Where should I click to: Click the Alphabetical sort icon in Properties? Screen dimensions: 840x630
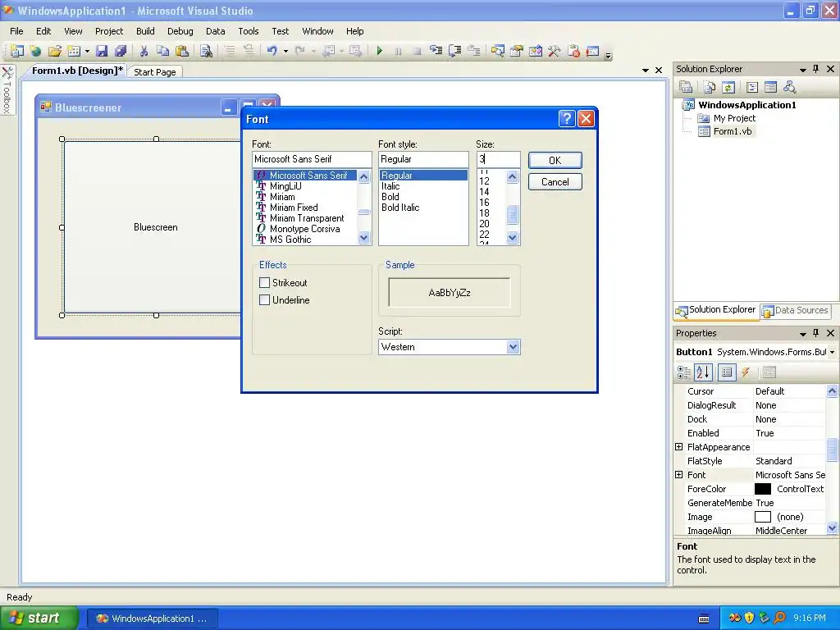point(703,372)
